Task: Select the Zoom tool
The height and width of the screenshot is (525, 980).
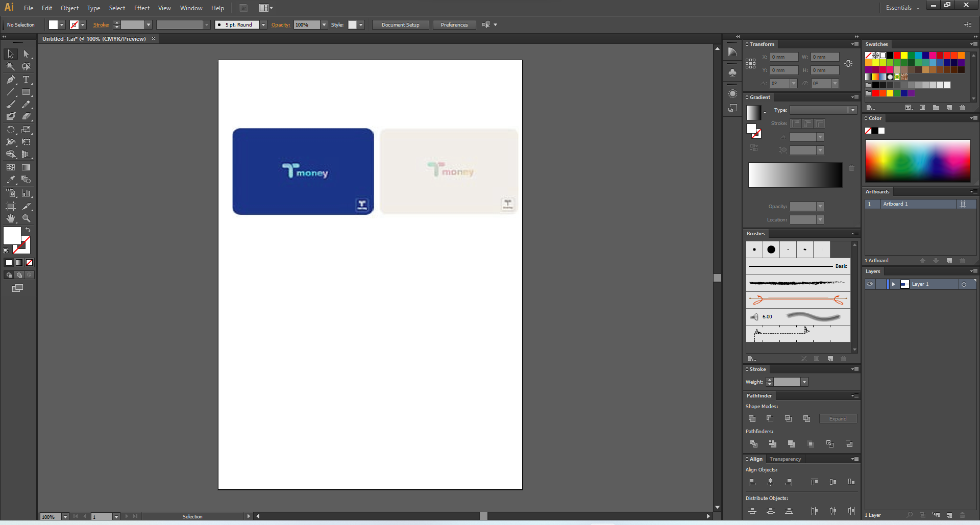Action: (x=26, y=218)
